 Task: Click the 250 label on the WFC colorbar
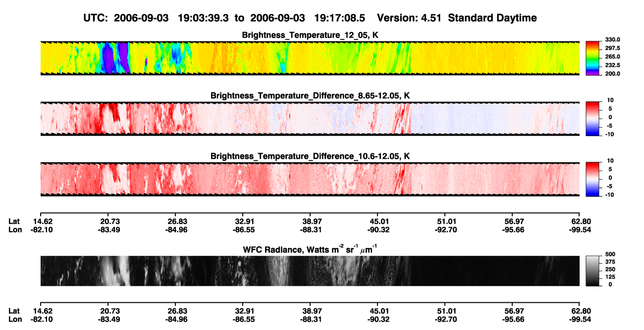click(610, 270)
